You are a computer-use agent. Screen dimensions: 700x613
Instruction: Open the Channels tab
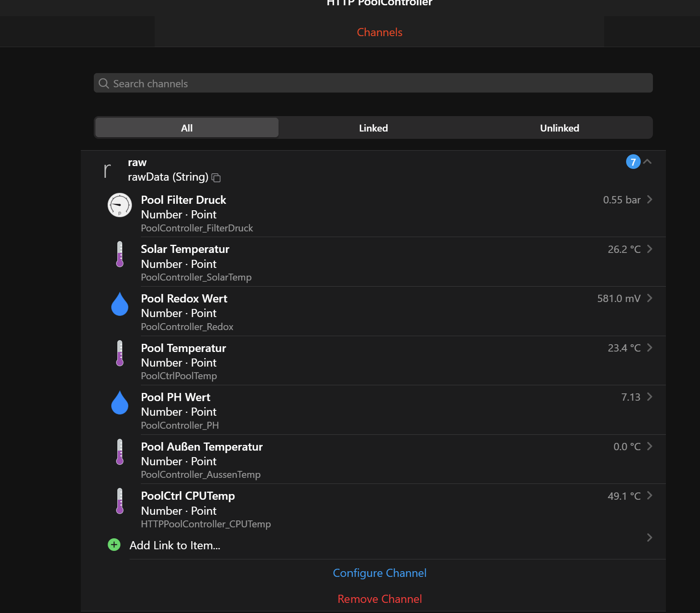pyautogui.click(x=379, y=32)
